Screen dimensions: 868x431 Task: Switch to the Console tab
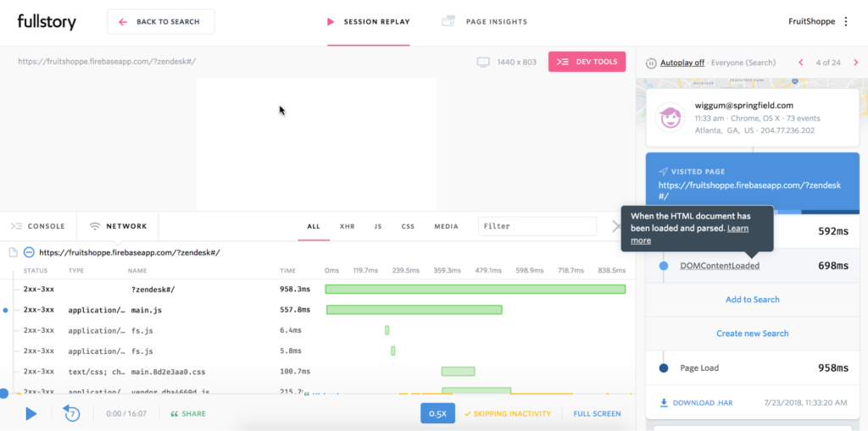(38, 226)
